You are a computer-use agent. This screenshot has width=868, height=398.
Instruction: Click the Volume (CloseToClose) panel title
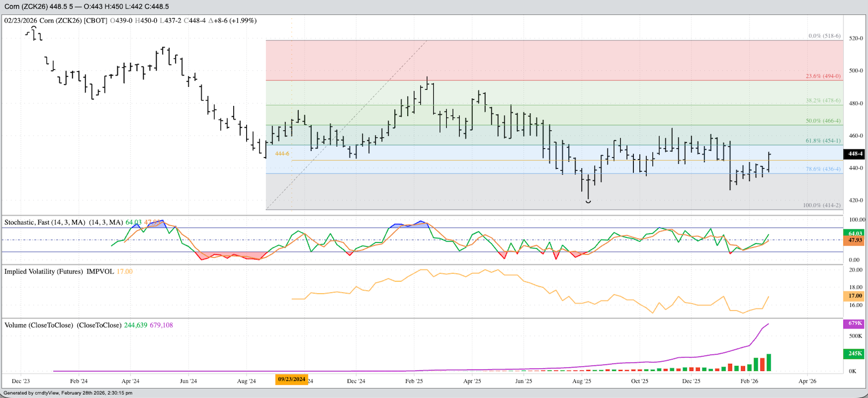point(63,325)
